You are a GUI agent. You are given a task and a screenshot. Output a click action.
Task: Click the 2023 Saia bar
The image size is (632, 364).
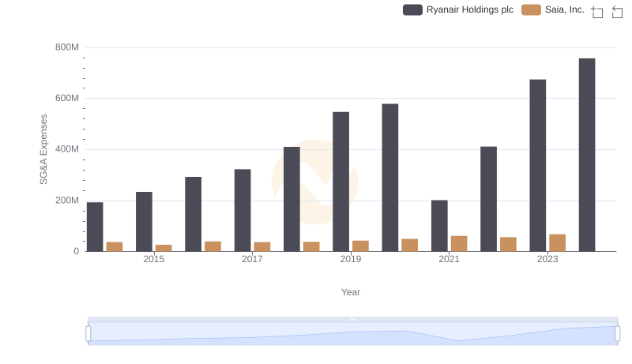(557, 243)
